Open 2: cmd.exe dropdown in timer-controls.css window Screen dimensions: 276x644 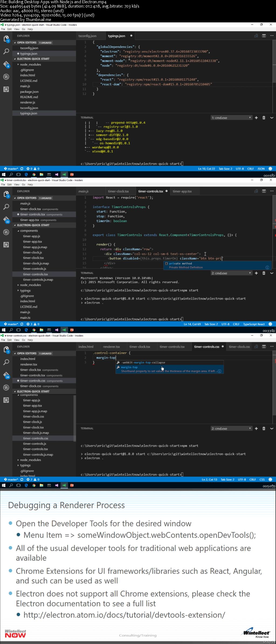[231, 428]
